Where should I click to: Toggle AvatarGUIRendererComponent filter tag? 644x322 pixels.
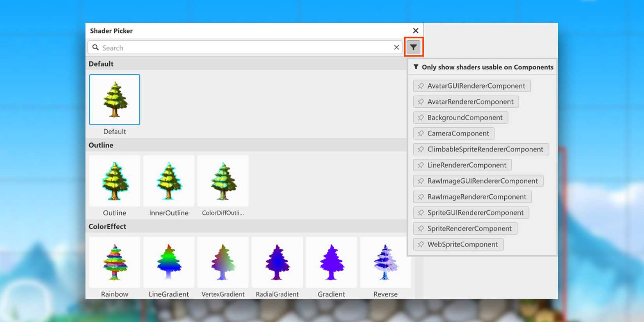471,86
